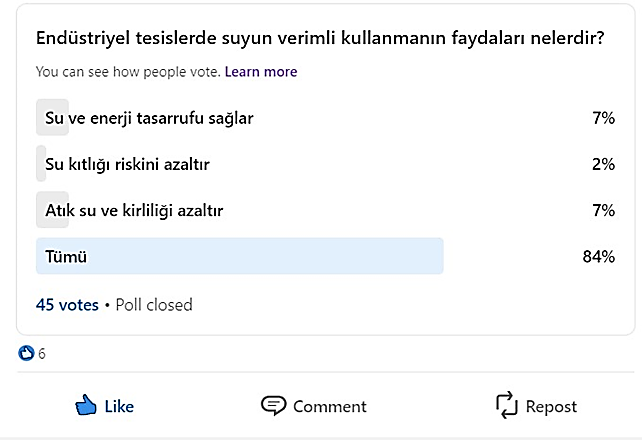Select the option 'Atık su ve kirliliği azaltır'
Image resolution: width=642 pixels, height=440 pixels.
point(326,210)
